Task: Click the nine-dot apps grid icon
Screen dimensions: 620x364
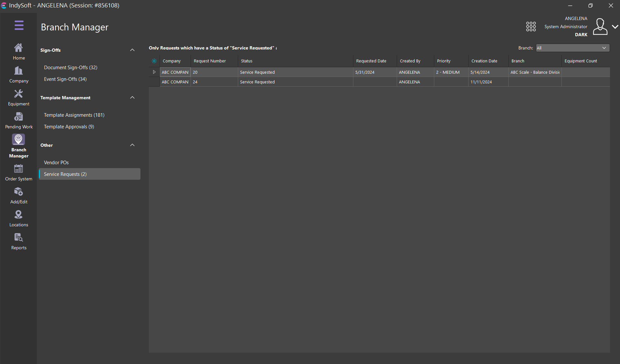Action: pos(531,27)
